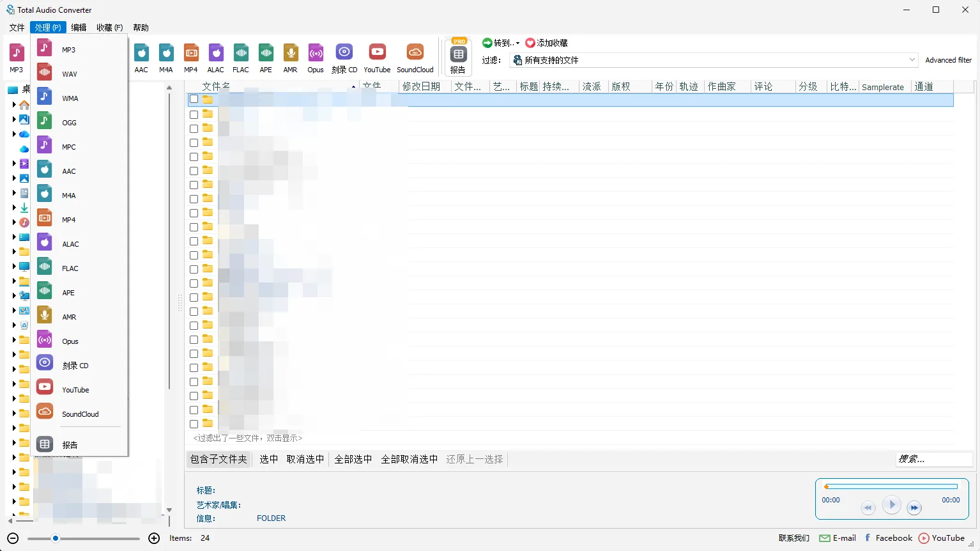Open YouTube tool in the toolbar
980x551 pixels.
click(x=377, y=58)
